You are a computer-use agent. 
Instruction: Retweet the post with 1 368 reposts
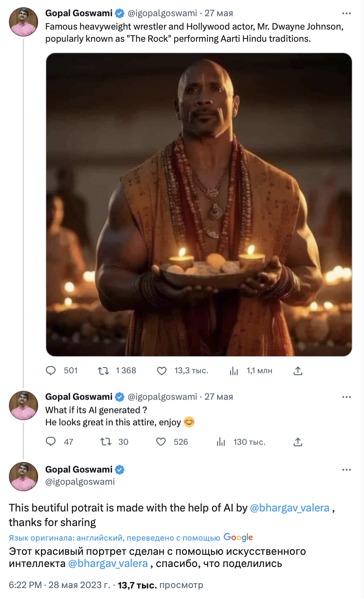[103, 370]
